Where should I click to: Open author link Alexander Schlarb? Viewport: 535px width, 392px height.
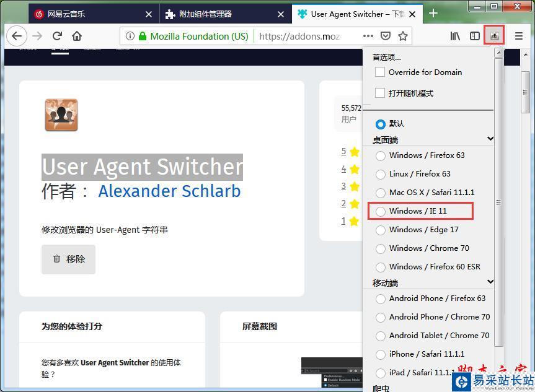click(169, 191)
